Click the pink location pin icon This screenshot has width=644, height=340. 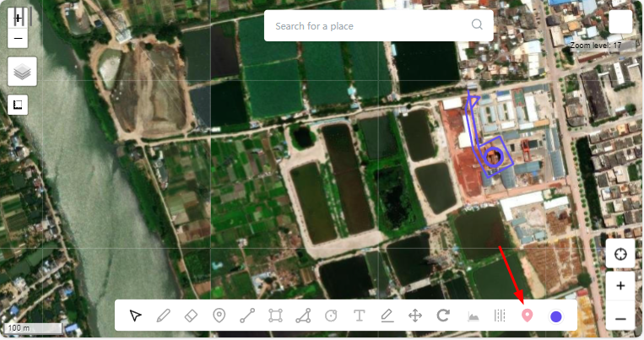tap(528, 316)
